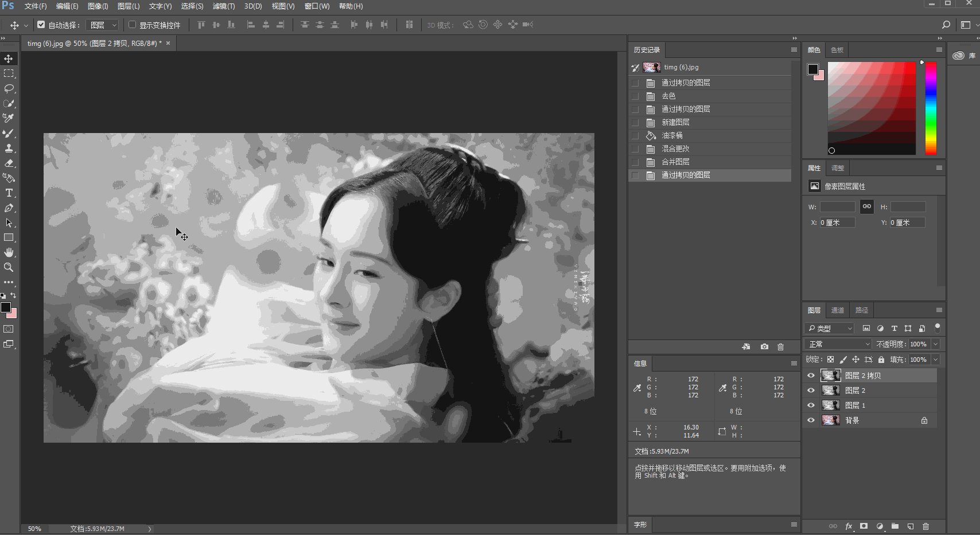Click history state 去色

coord(710,96)
